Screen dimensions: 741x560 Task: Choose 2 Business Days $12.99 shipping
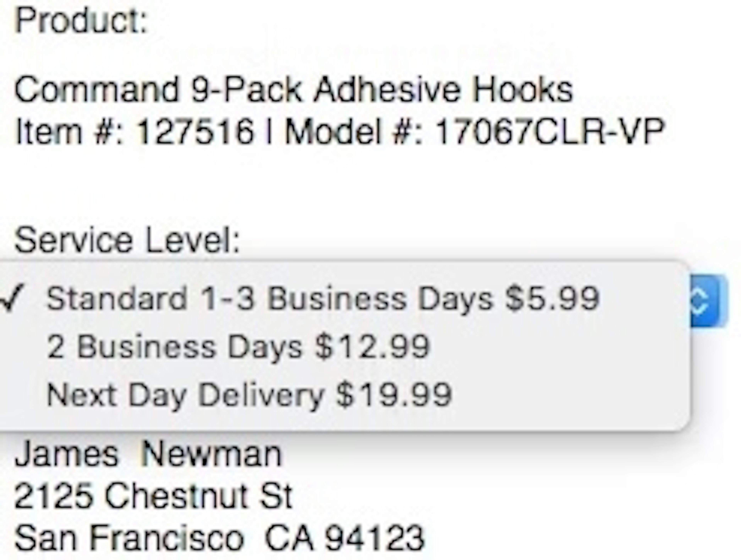238,347
